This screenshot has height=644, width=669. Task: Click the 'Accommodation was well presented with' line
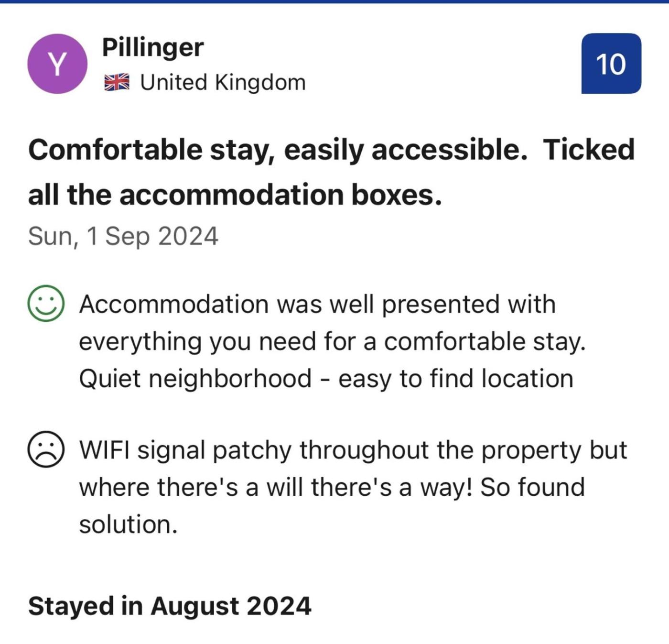pos(317,305)
